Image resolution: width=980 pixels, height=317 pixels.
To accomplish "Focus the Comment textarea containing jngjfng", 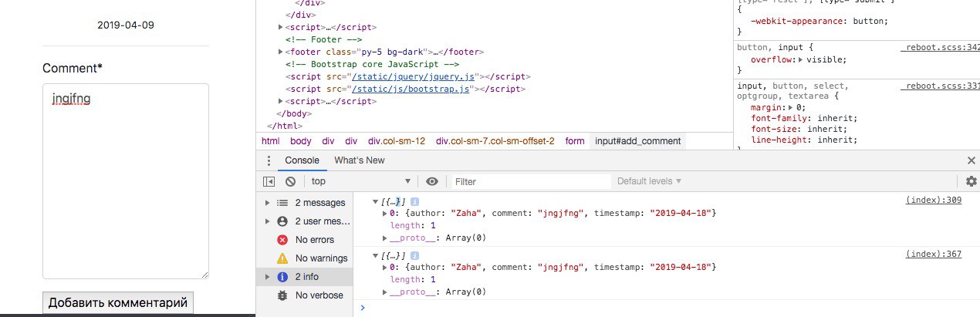I will (x=126, y=181).
